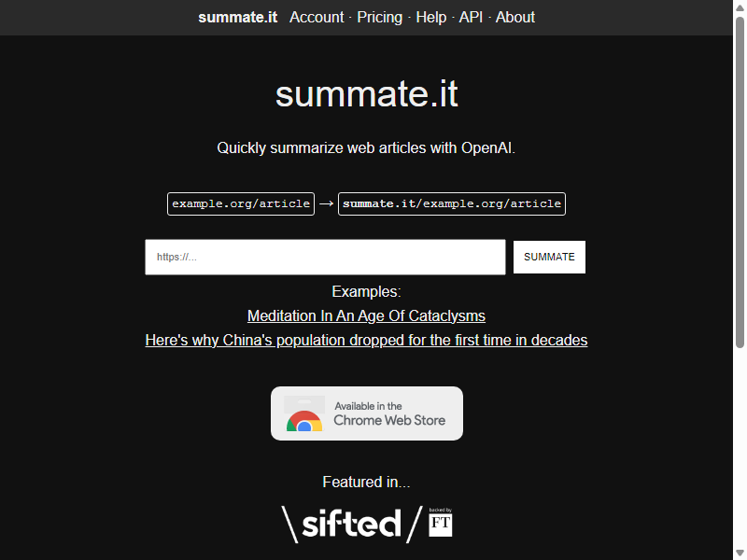Viewport: 747px width, 560px height.
Task: Open the Account menu item
Action: point(317,17)
